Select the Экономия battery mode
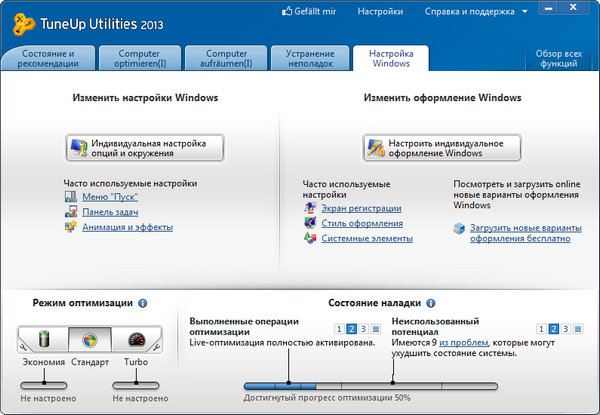Screen dimensions: 600x415 click(44, 339)
